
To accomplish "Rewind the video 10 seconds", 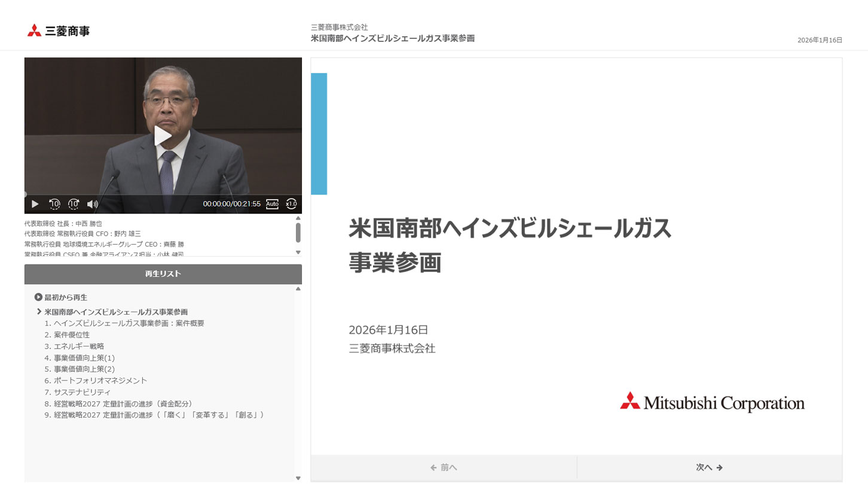I will coord(54,204).
